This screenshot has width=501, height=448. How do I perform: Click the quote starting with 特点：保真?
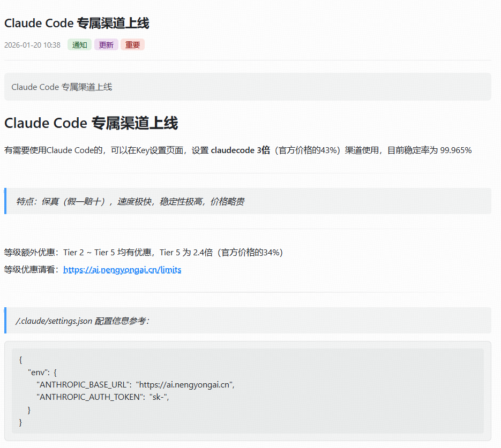coord(248,201)
